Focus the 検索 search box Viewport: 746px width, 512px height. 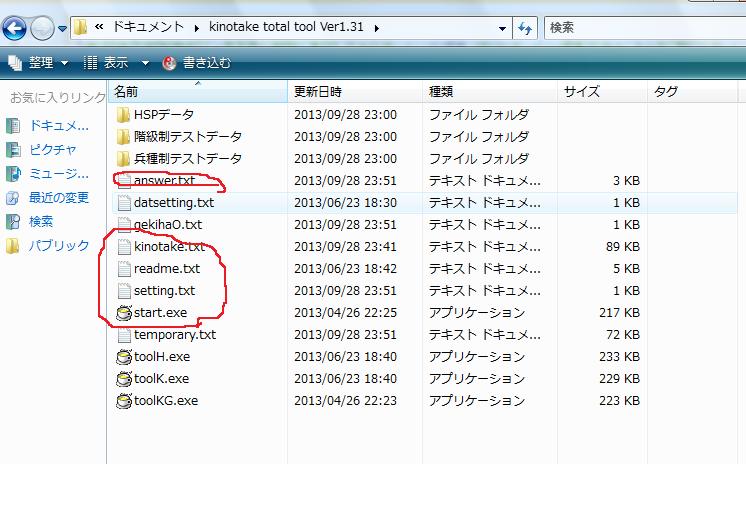(x=645, y=28)
